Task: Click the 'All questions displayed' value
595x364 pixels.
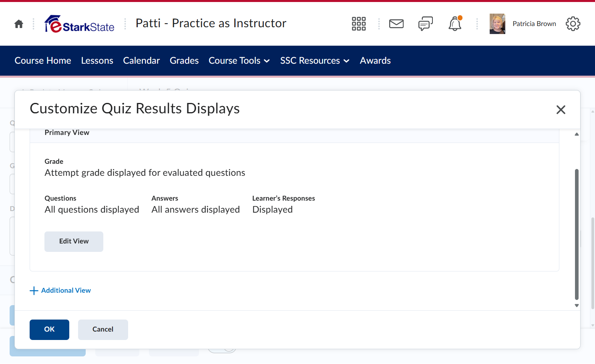Action: (x=92, y=209)
